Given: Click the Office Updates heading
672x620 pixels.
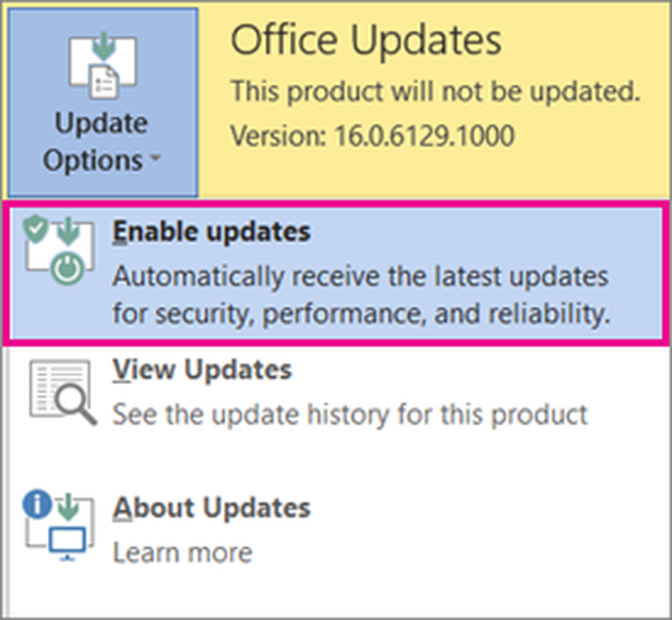Looking at the screenshot, I should (x=366, y=40).
